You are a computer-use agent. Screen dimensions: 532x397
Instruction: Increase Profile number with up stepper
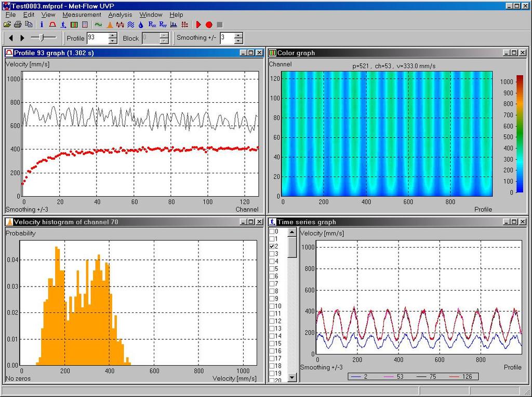click(113, 35)
